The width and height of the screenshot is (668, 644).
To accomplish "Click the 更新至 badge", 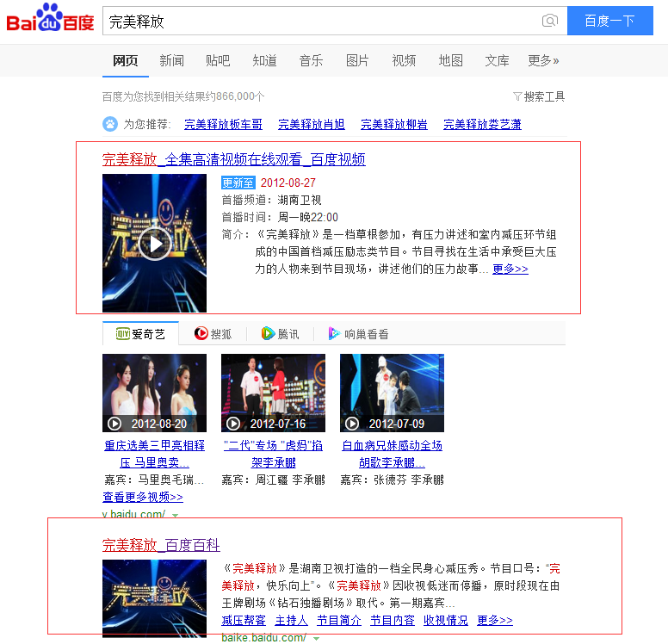I will coord(238,183).
